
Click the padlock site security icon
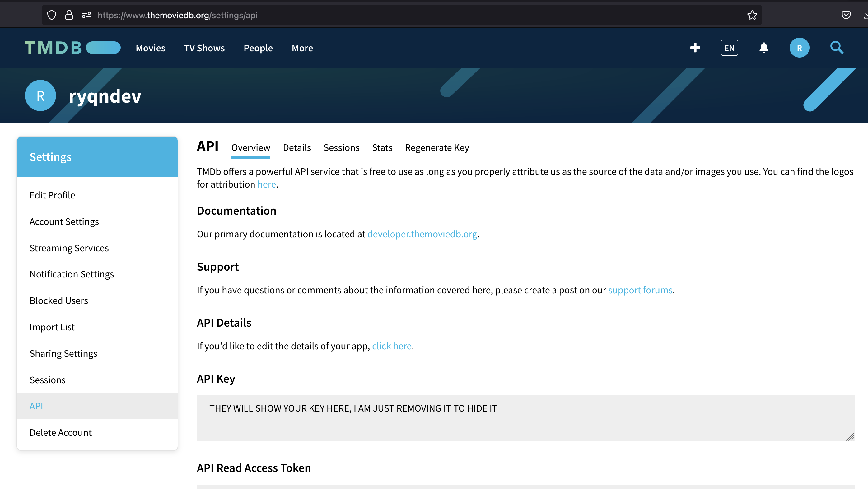69,15
